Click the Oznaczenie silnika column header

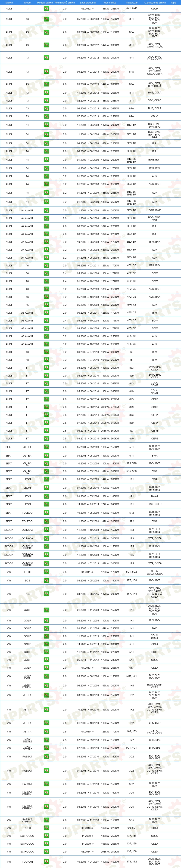tap(155, 2)
